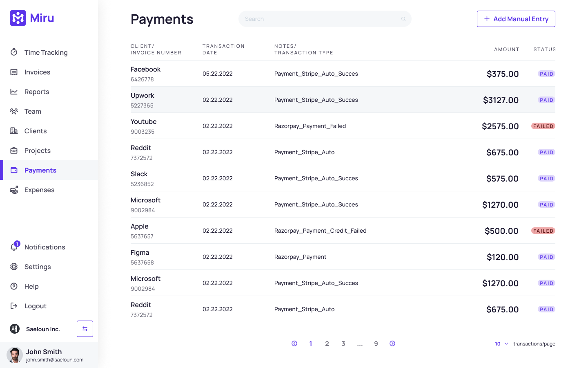
Task: Navigate to Invoices section
Action: click(x=49, y=72)
